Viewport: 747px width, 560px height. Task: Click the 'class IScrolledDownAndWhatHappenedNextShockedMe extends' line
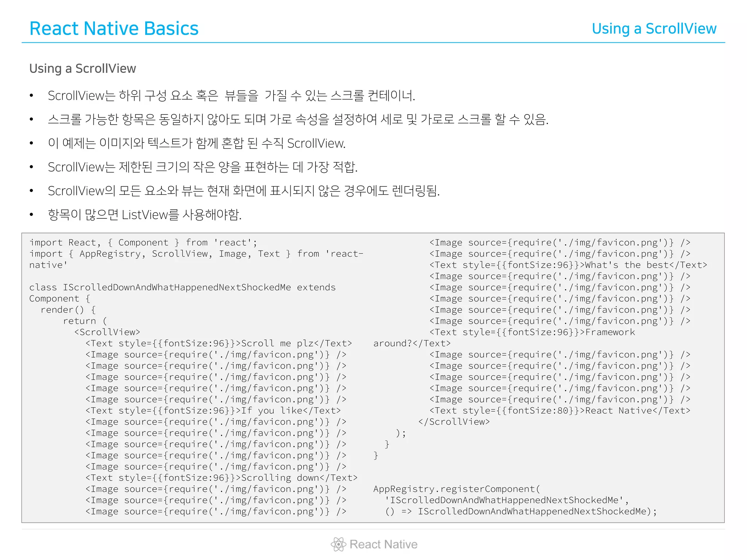click(182, 287)
